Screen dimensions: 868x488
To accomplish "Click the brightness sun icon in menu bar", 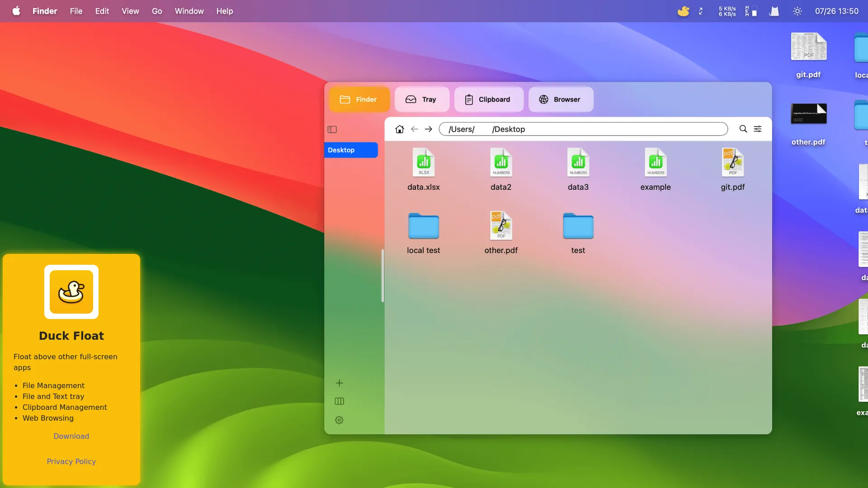I will click(797, 11).
